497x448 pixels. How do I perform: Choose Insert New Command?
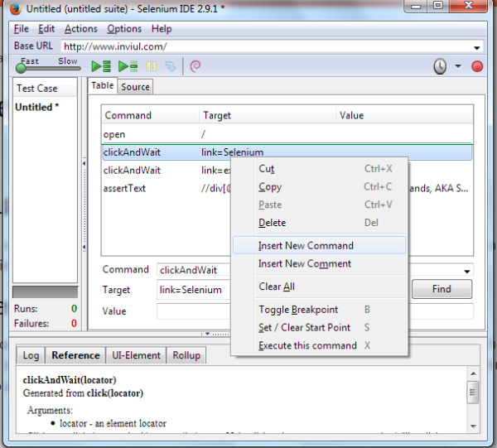[x=319, y=246]
